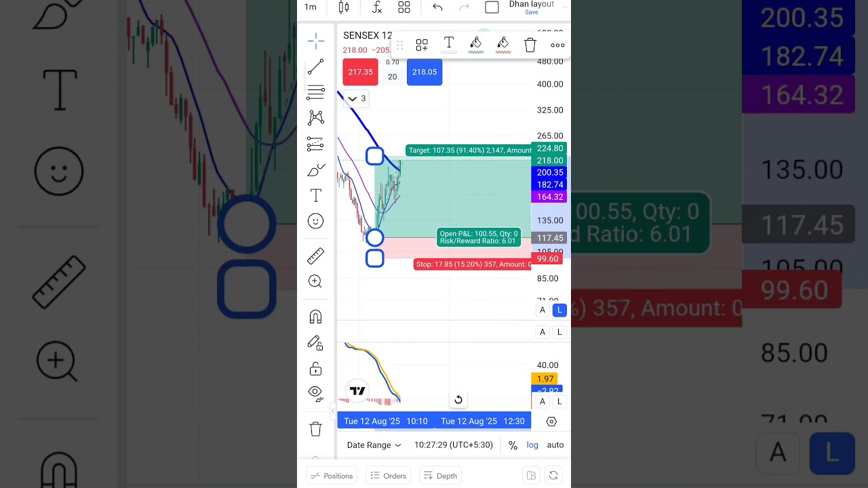Collapse the drawing sidebar via edge arrow
The image size is (868, 488).
332,411
